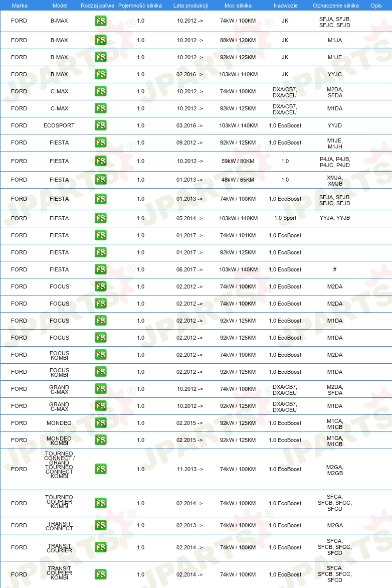Click fuel icon in B-MAX M1JE row
Image resolution: width=392 pixels, height=588 pixels.
(x=100, y=57)
